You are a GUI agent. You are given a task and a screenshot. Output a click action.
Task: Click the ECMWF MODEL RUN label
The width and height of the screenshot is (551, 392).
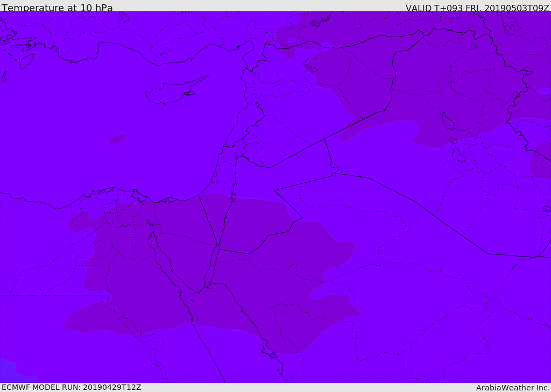click(x=72, y=387)
